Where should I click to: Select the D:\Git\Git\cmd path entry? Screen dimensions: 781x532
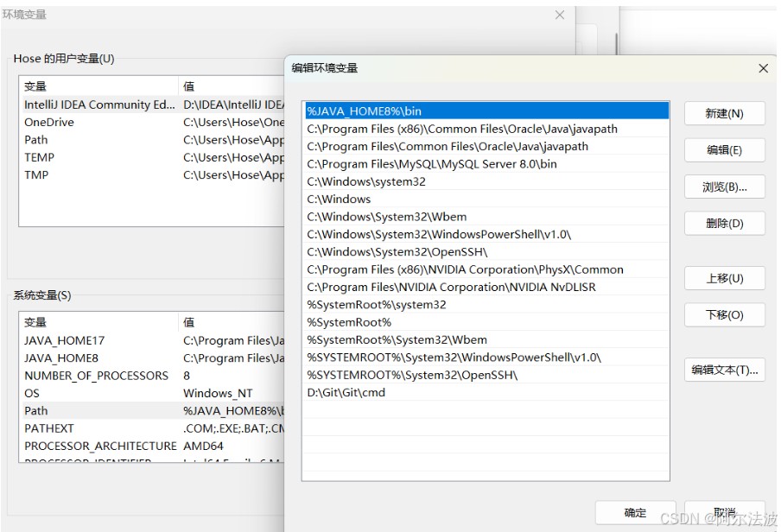346,393
